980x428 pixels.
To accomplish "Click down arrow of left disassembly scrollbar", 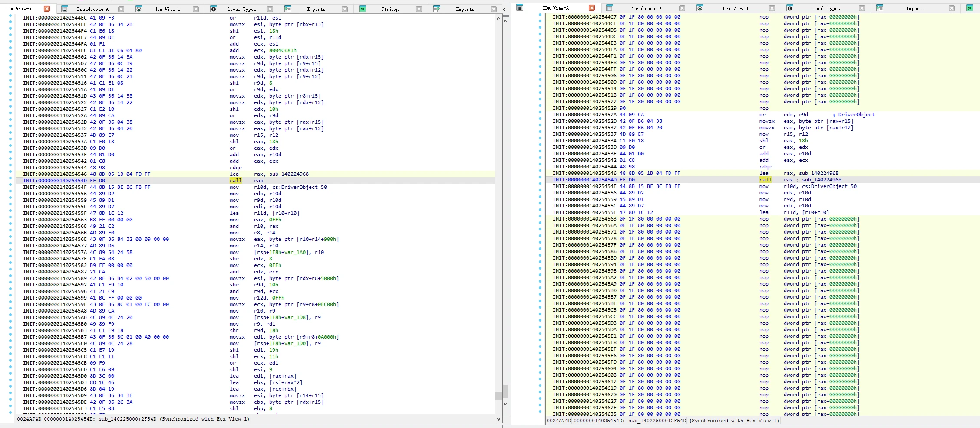I will tap(498, 419).
